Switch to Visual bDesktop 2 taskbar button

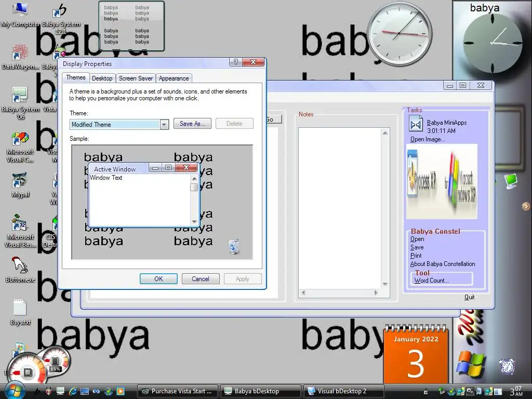[x=344, y=391]
